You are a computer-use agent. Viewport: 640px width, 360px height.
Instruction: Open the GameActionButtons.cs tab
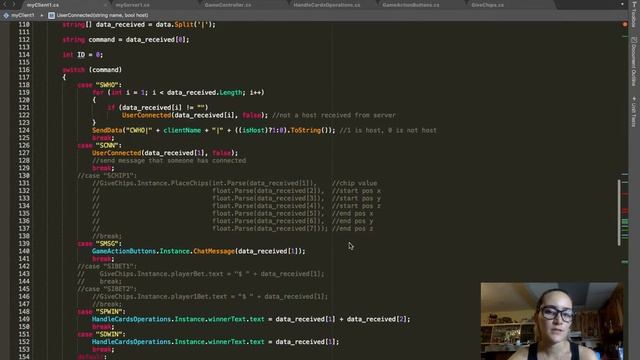coord(411,5)
